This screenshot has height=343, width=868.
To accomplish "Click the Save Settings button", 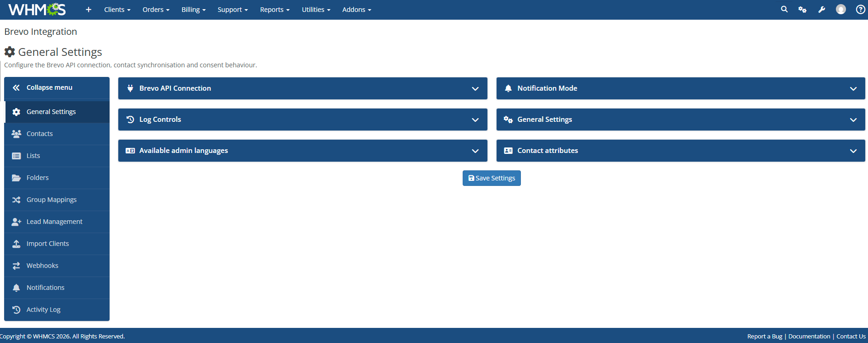I will (x=492, y=178).
